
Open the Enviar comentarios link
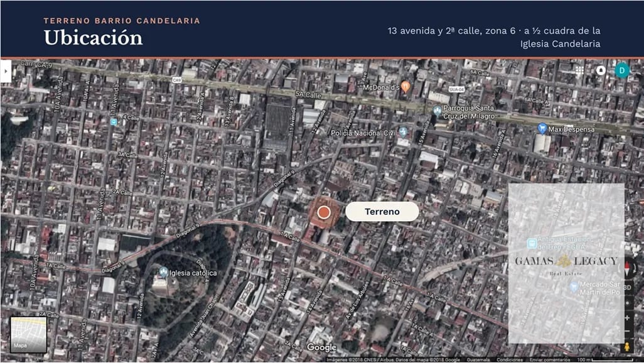550,360
